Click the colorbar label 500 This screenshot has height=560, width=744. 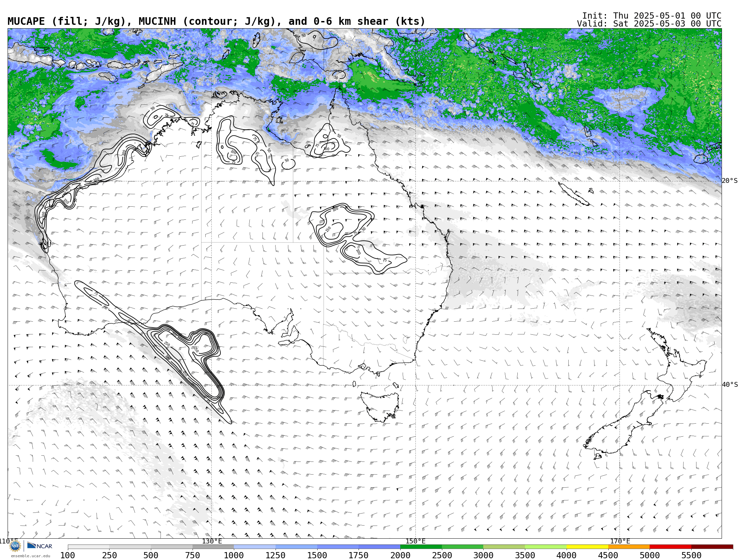point(151,556)
